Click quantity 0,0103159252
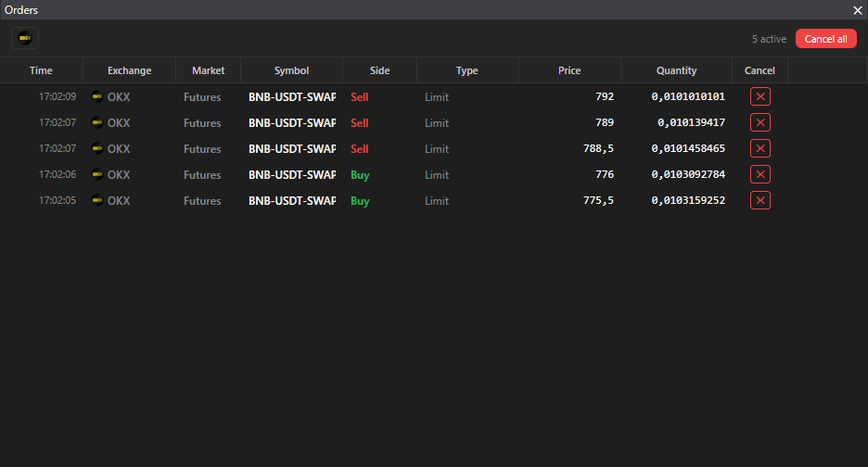Viewport: 868px width, 467px height. [688, 200]
